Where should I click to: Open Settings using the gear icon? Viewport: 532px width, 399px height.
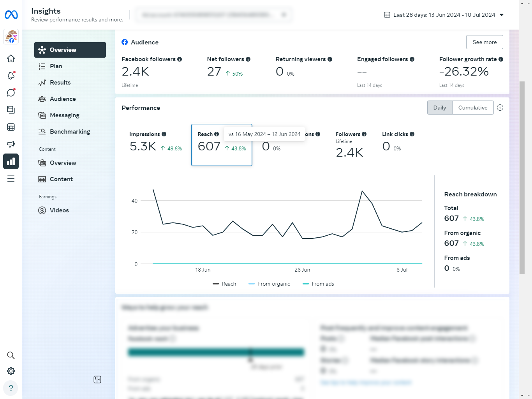click(11, 371)
